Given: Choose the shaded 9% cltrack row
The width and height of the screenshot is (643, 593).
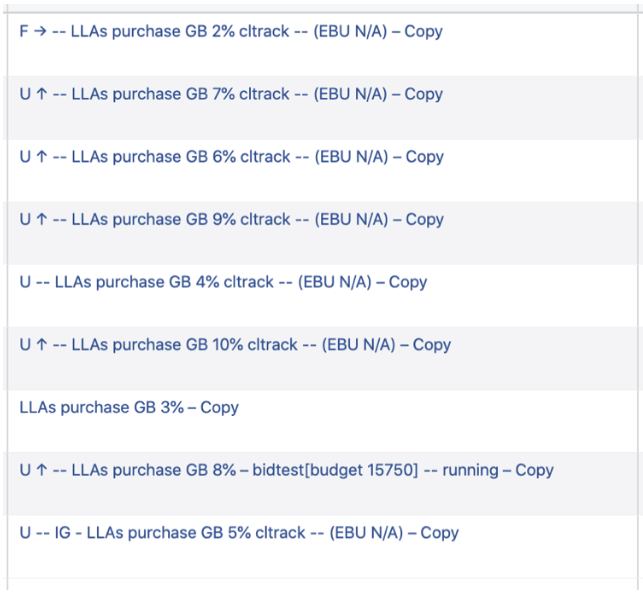Looking at the screenshot, I should point(231,219).
